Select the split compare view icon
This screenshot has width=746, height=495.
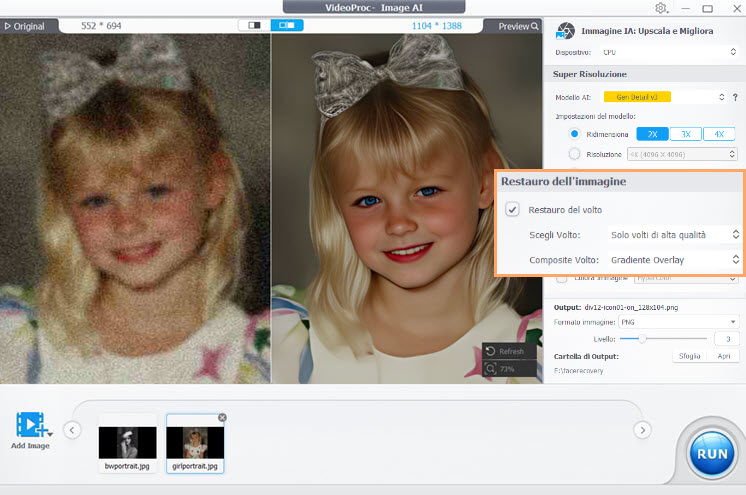286,25
